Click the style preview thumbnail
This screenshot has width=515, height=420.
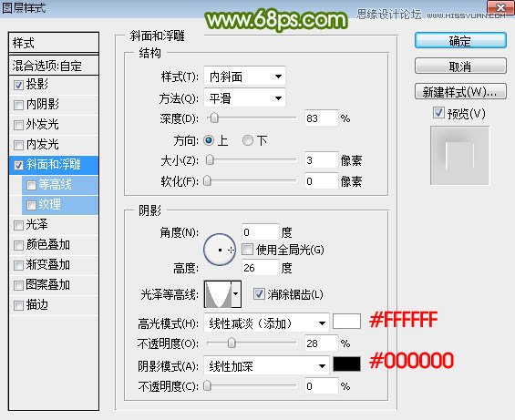(x=459, y=156)
